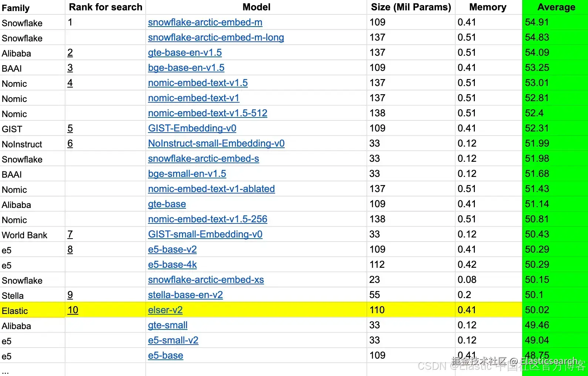Select the Average column header
The image size is (588, 376).
(555, 7)
